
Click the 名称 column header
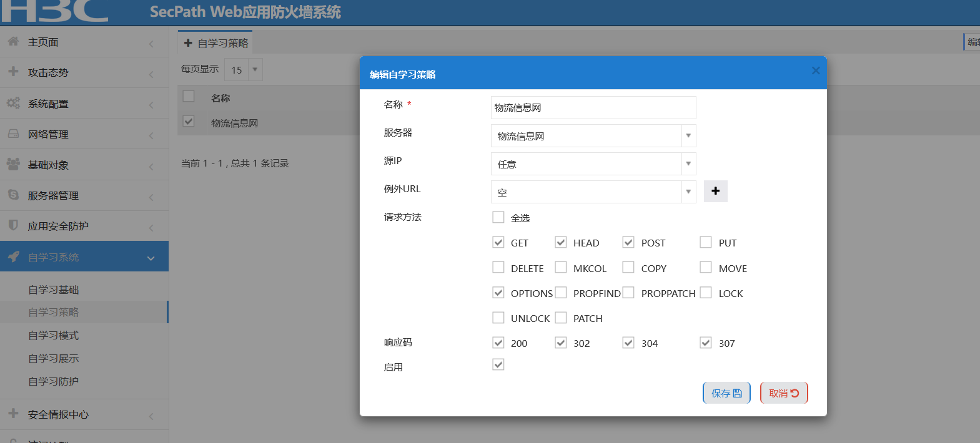pos(220,98)
